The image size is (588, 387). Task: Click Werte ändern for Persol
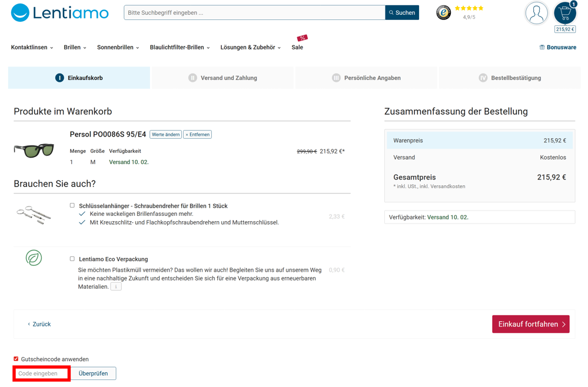(x=166, y=135)
